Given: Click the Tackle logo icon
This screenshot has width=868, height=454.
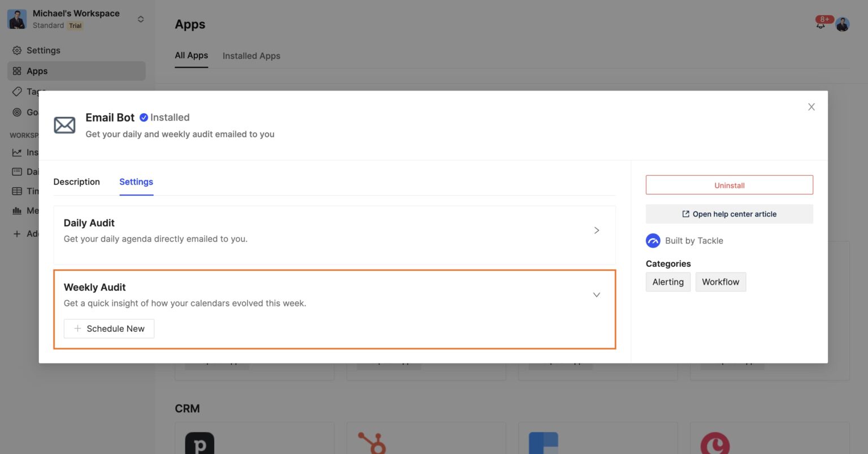Looking at the screenshot, I should click(653, 241).
